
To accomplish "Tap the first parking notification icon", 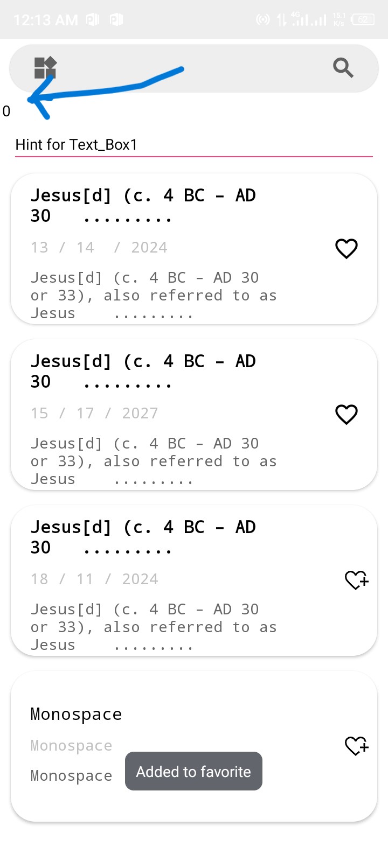I will [93, 20].
